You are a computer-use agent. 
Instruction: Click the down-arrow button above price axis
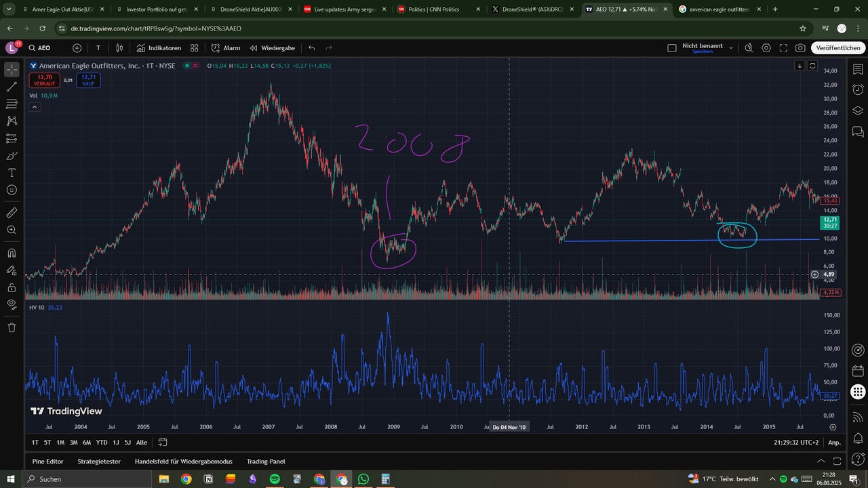800,66
